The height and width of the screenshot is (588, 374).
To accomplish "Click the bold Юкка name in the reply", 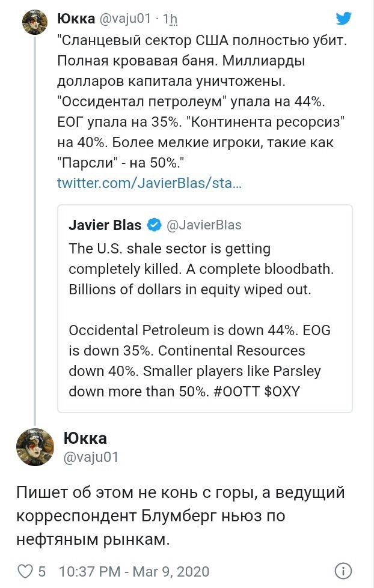I will [85, 438].
